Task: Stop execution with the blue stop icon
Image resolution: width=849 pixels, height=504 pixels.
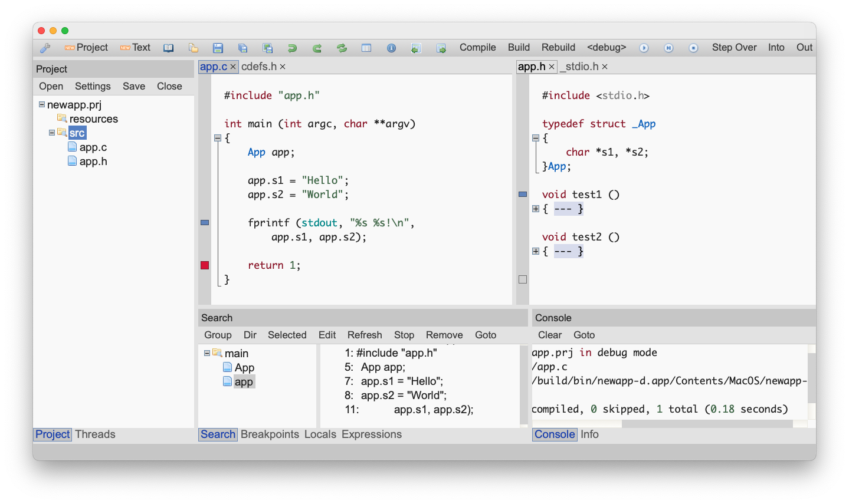Action: [693, 48]
